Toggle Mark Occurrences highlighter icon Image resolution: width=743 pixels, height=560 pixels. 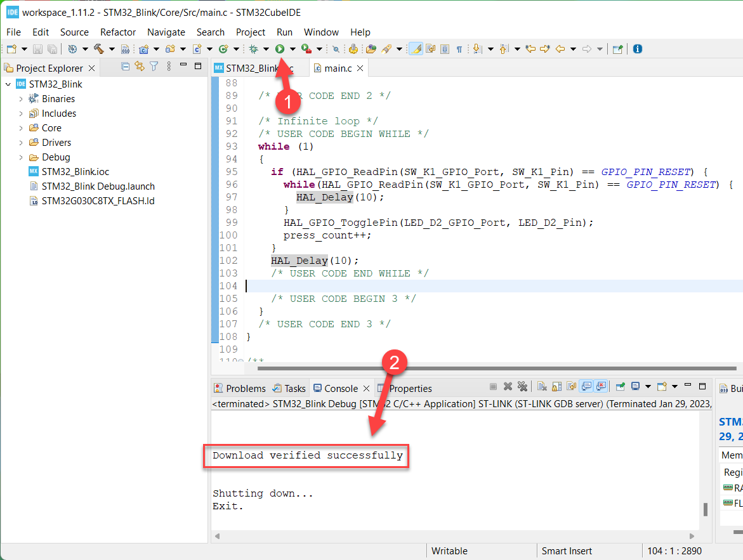tap(416, 49)
